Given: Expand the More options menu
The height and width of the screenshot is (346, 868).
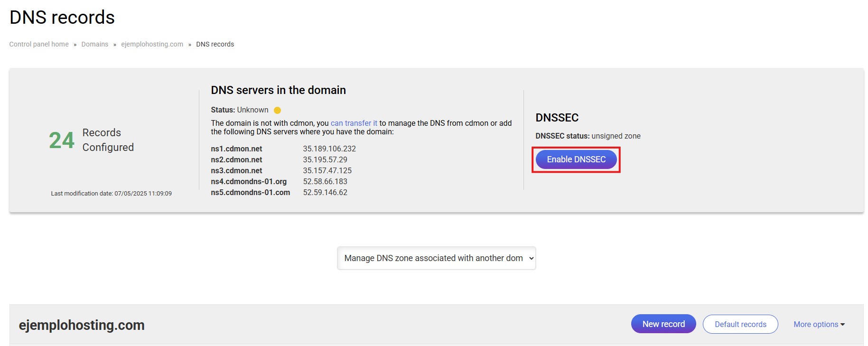Looking at the screenshot, I should click(819, 324).
